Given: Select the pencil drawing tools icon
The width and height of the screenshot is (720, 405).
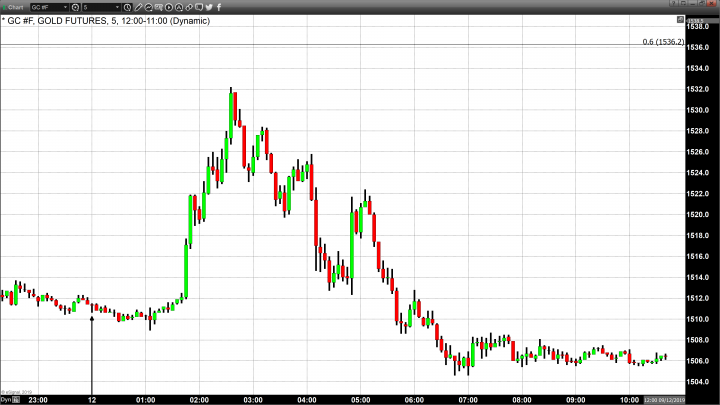Looking at the screenshot, I should point(138,7).
